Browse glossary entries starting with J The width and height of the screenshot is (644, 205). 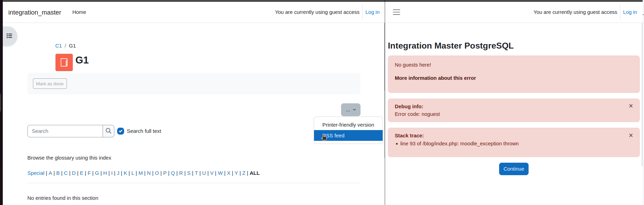pos(118,173)
